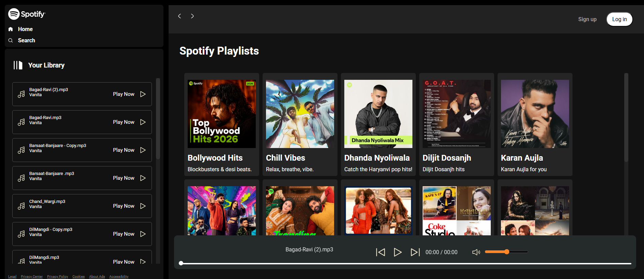644x279 pixels.
Task: Click the Your Library books icon
Action: (18, 65)
